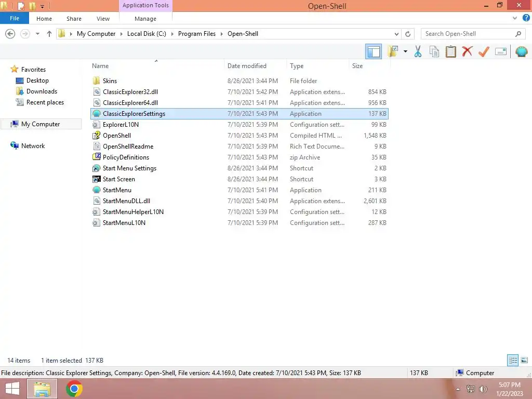
Task: Open the recent locations dropdown arrow
Action: click(x=37, y=34)
